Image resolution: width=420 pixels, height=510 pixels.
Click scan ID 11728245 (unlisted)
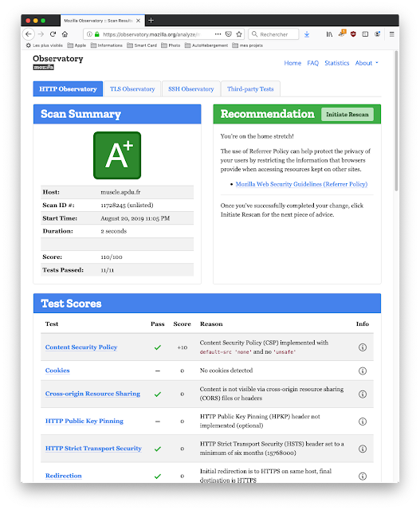[127, 206]
